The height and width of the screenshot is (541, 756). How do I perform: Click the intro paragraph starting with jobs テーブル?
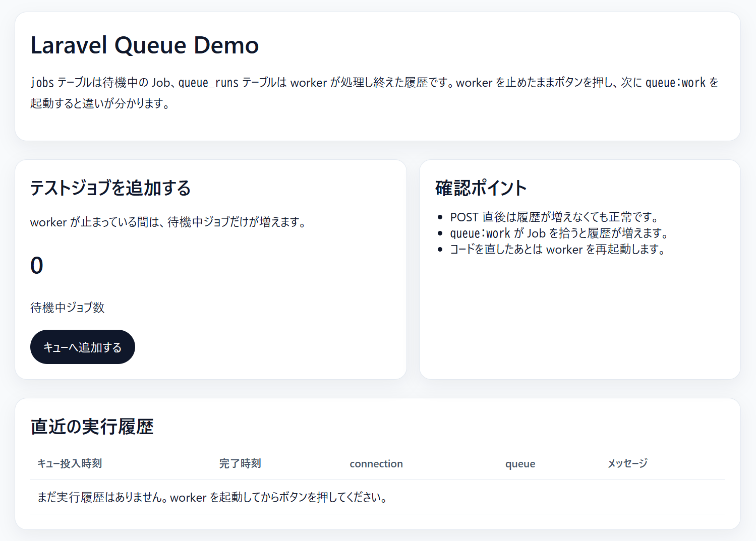374,93
